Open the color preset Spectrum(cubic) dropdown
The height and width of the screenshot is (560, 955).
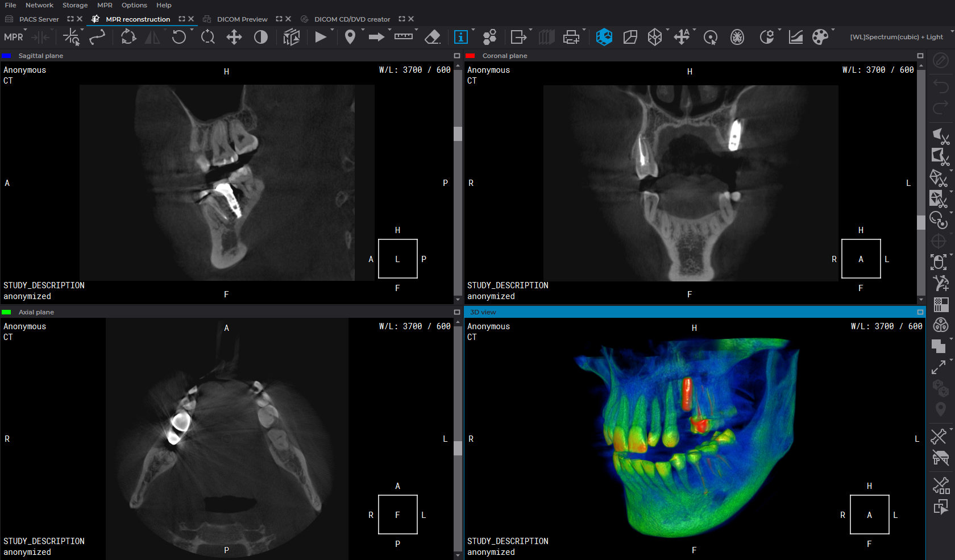pos(896,37)
